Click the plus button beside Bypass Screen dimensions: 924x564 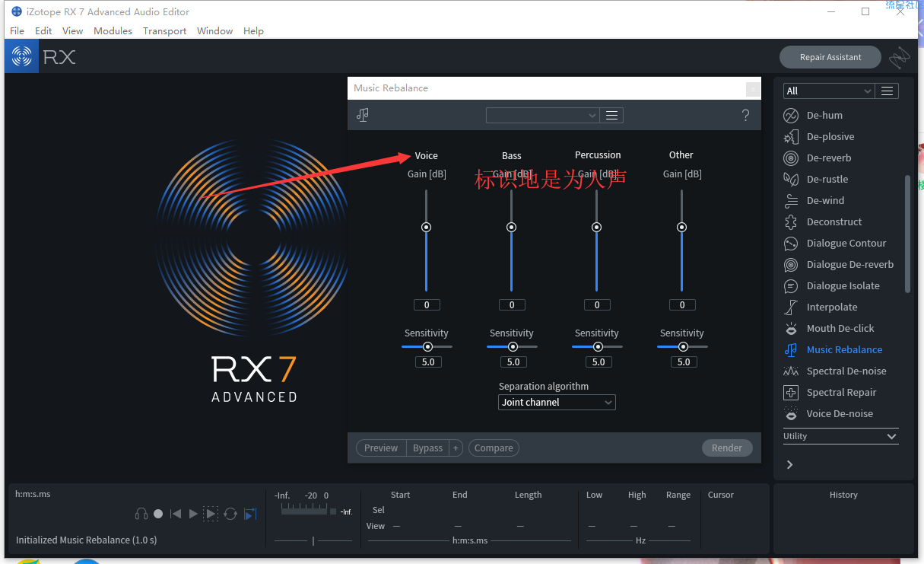(x=456, y=448)
